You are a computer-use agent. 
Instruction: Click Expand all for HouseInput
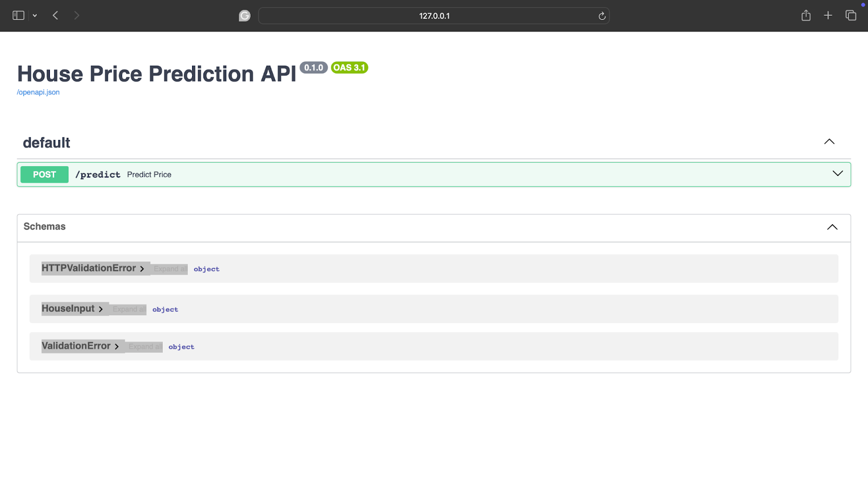[129, 309]
